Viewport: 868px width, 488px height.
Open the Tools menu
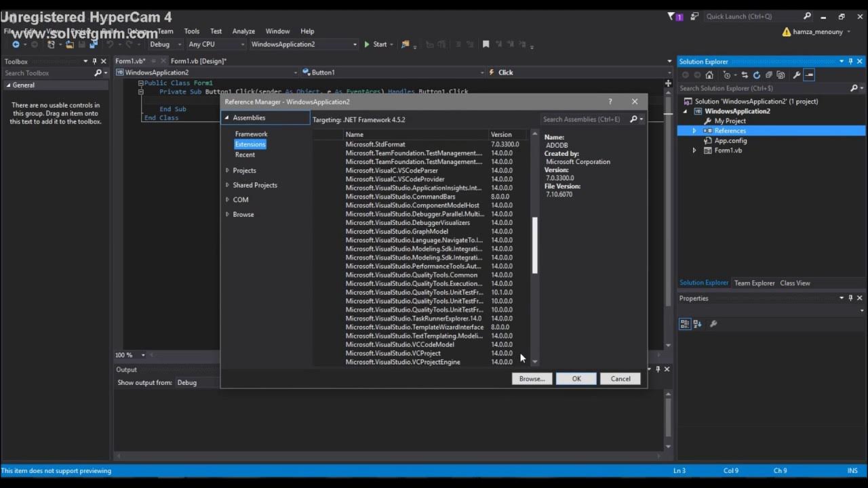(192, 31)
